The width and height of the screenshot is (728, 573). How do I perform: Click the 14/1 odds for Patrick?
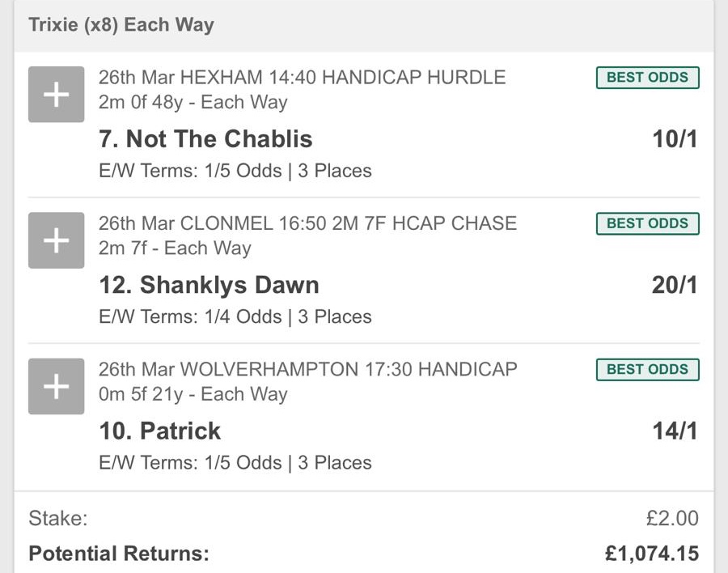(x=675, y=431)
